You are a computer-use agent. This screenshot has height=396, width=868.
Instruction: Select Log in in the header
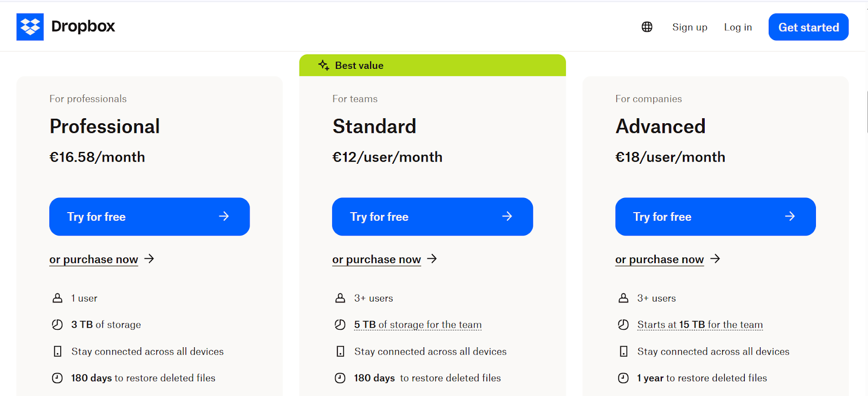(x=737, y=27)
